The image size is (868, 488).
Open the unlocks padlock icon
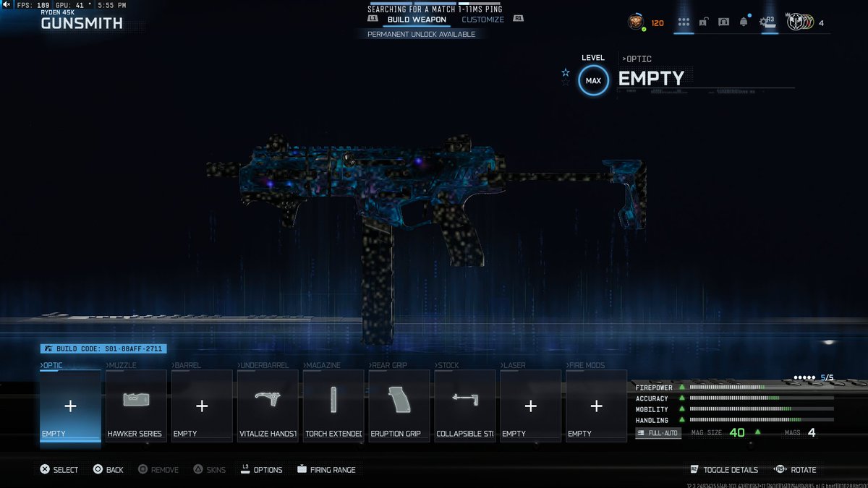click(x=703, y=22)
